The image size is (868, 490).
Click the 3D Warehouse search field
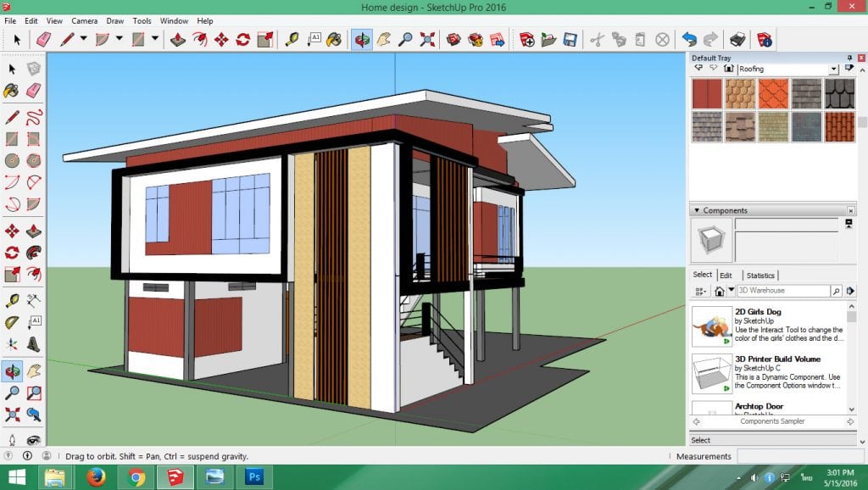coord(782,291)
